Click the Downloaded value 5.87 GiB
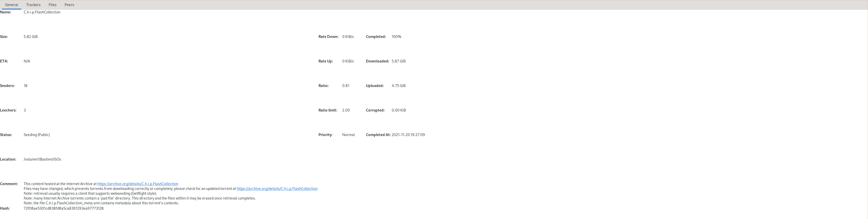The height and width of the screenshot is (219, 868). tap(399, 61)
